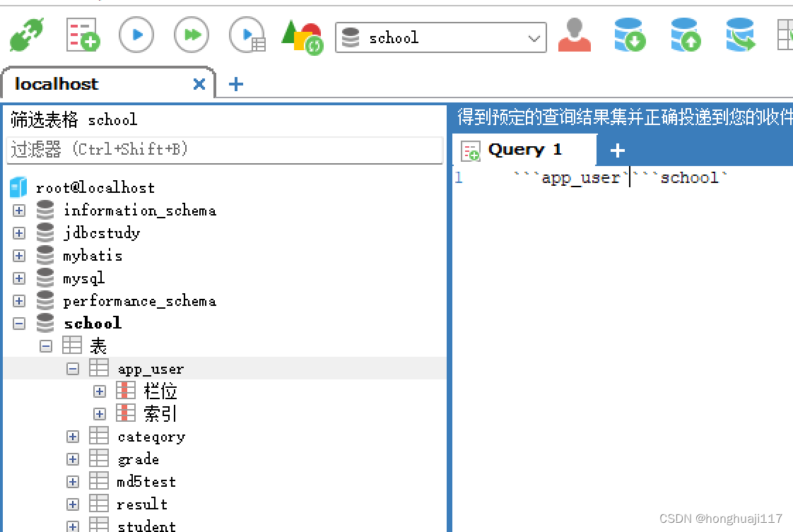
Task: Create a new query with the new query icon
Action: pyautogui.click(x=83, y=34)
